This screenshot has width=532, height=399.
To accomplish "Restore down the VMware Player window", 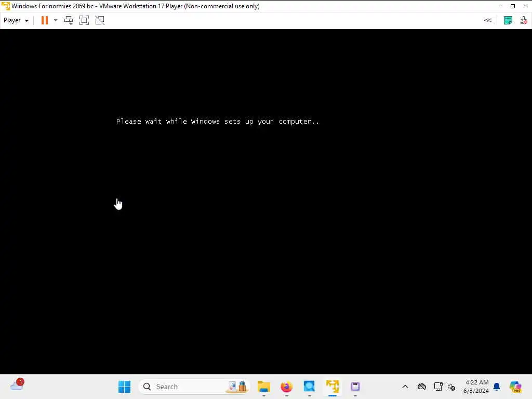I will pyautogui.click(x=513, y=6).
